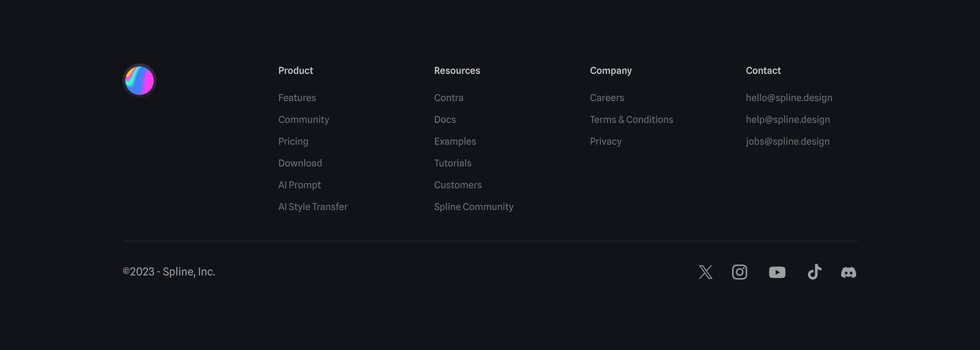Go to the Features link

pyautogui.click(x=297, y=98)
